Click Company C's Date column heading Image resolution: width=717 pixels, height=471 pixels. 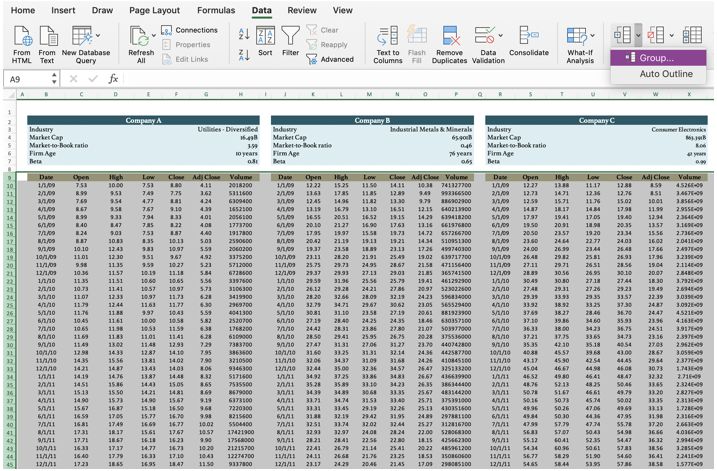500,177
